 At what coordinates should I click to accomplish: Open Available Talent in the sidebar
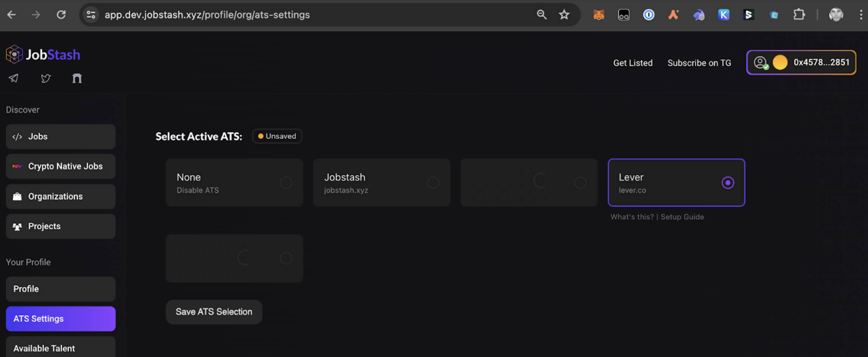[61, 347]
